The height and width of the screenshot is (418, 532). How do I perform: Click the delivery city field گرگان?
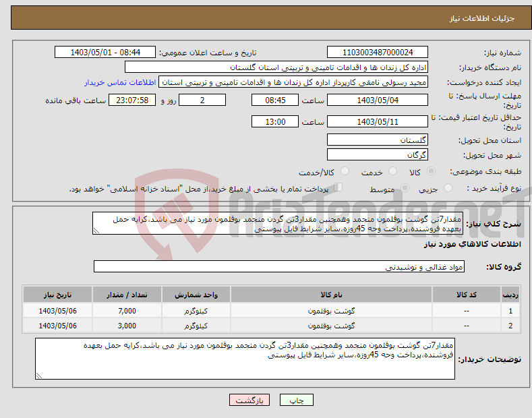point(378,154)
